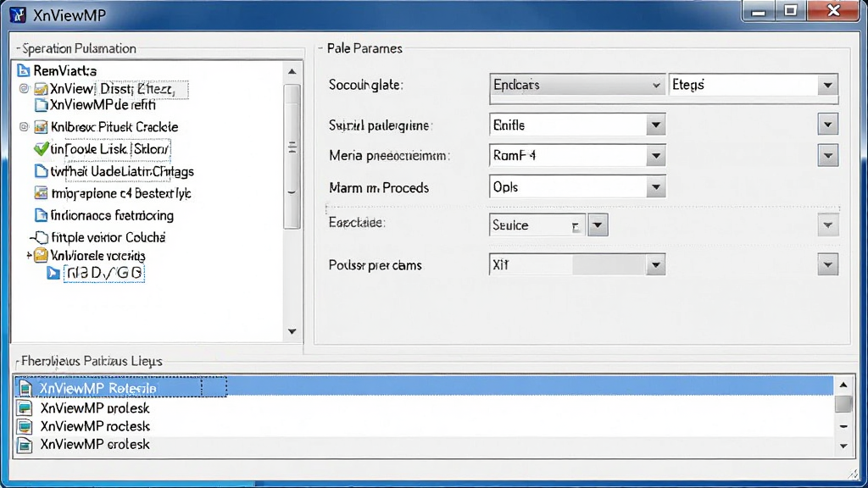This screenshot has width=868, height=488.
Task: Open the Opls dropdown
Action: click(655, 187)
